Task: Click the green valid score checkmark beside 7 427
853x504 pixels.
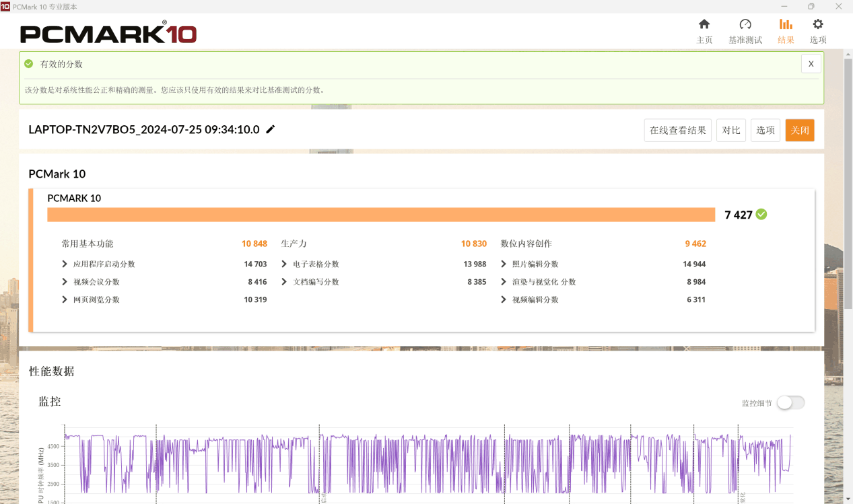Action: (x=761, y=215)
